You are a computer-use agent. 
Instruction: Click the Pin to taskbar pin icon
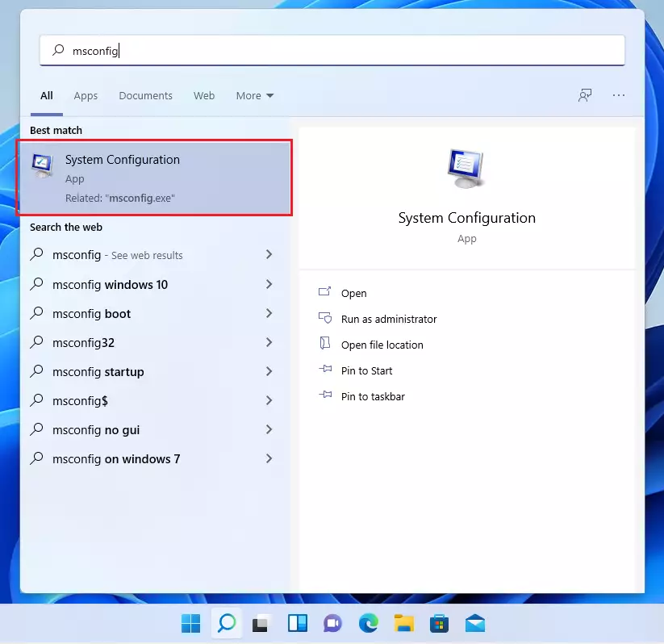click(325, 395)
